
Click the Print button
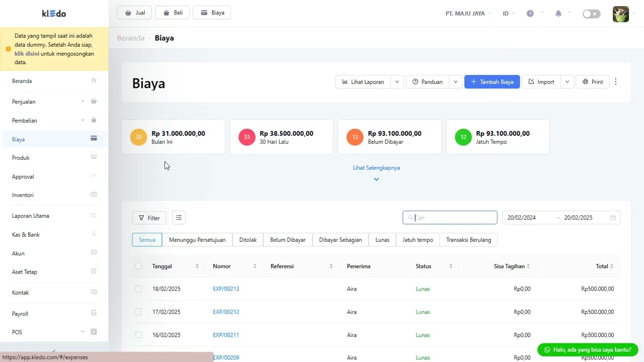coord(593,82)
